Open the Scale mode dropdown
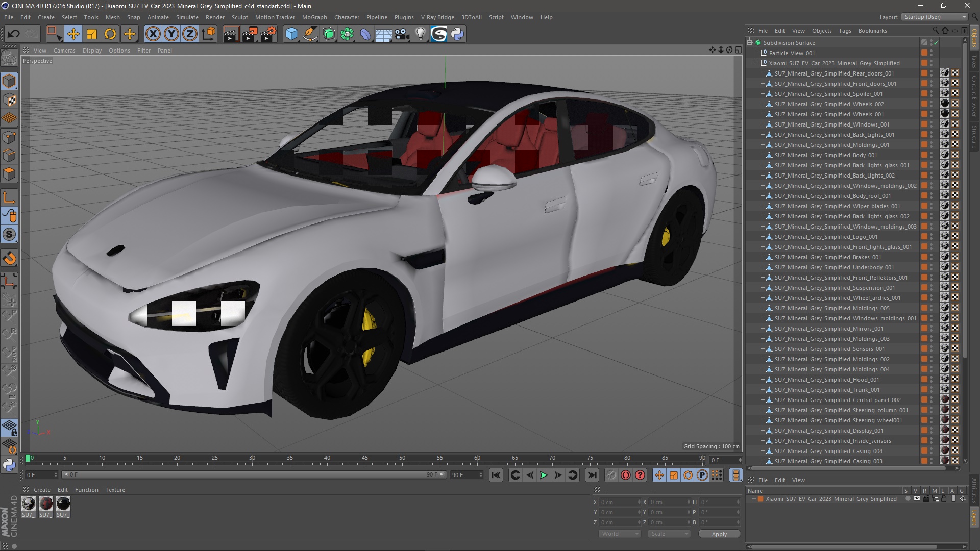 click(669, 534)
